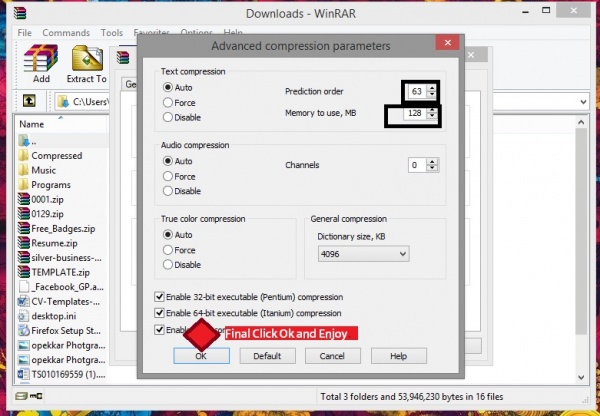Select desktop.ini file icon
600x416 pixels.
[x=24, y=316]
